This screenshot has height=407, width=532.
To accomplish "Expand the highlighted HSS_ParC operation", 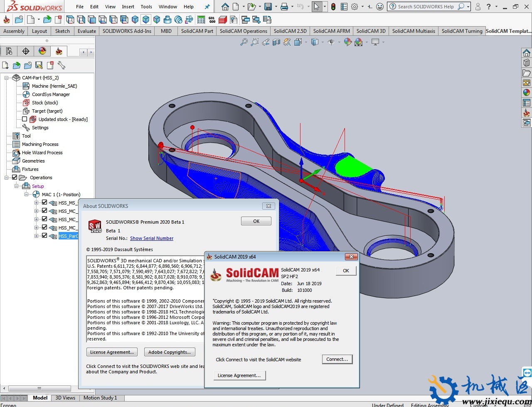I will (x=36, y=236).
